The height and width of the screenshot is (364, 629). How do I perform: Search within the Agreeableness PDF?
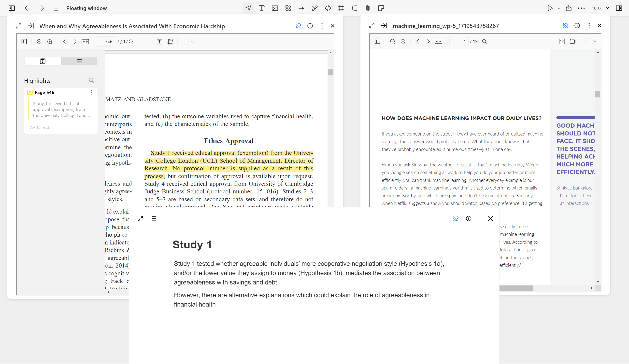pyautogui.click(x=131, y=42)
